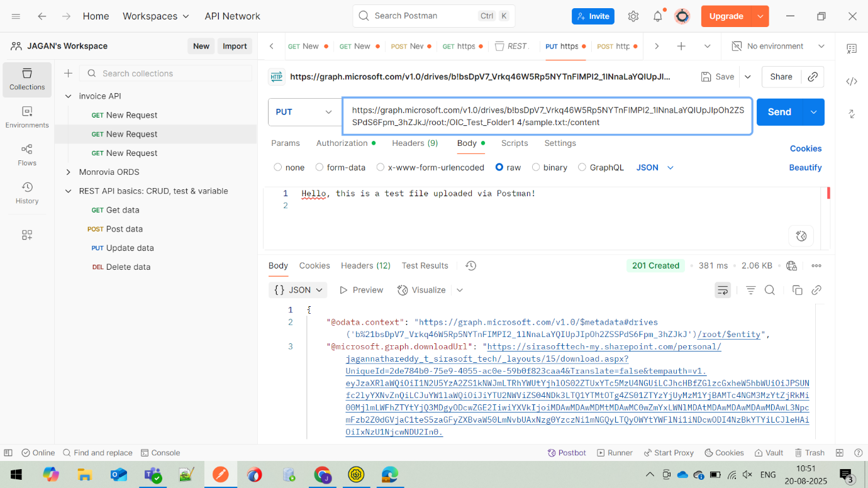
Task: Go back with the left arrow
Action: pyautogui.click(x=42, y=16)
